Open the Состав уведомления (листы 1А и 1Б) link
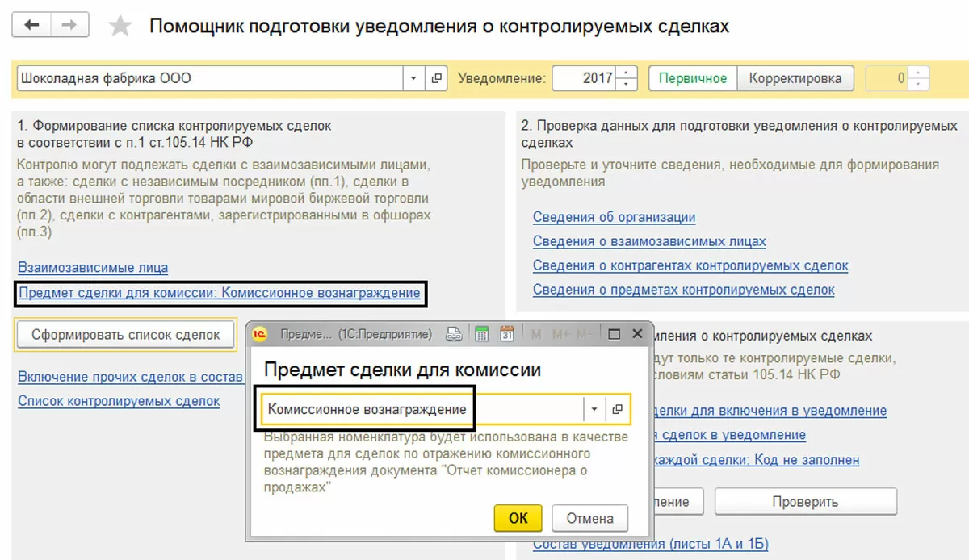 pyautogui.click(x=651, y=544)
